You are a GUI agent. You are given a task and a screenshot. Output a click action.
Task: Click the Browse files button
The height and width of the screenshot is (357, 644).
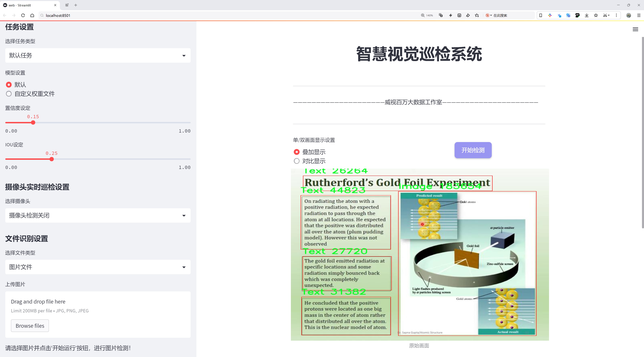coord(30,326)
